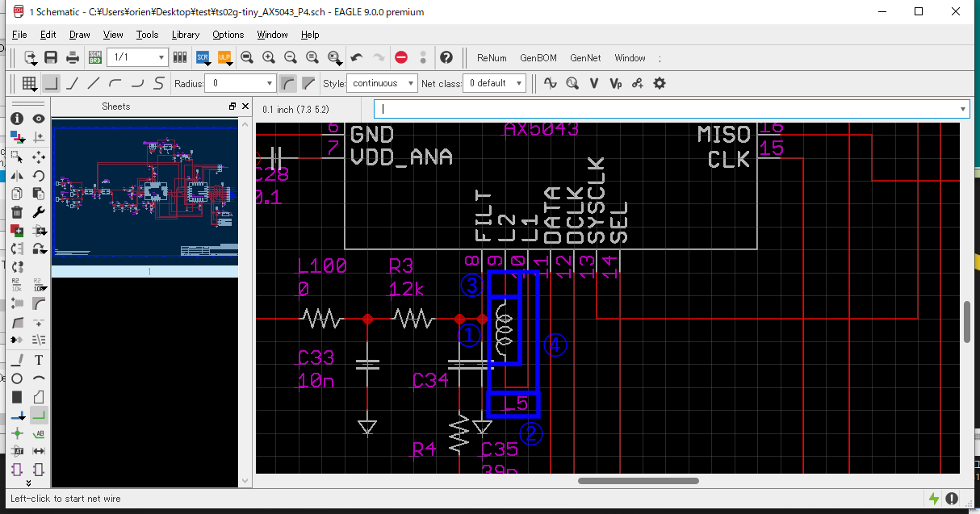Select the sheet 1 thumbnail in Sheets panel
The image size is (980, 514).
(145, 198)
